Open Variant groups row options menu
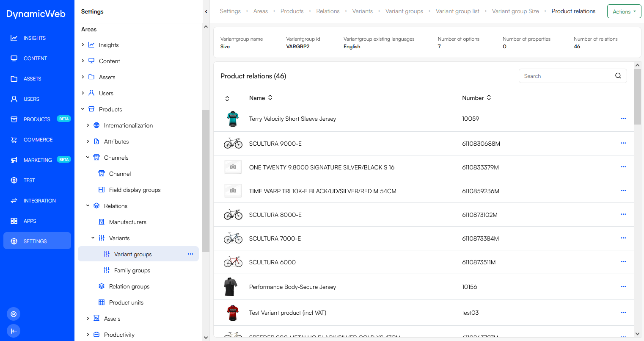 coord(190,254)
